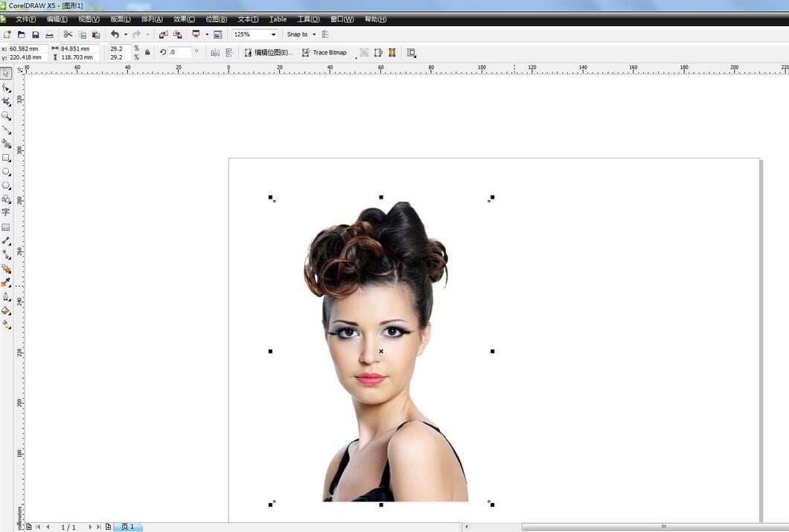The image size is (789, 532).
Task: Select the Zoom magnifier tool
Action: [6, 115]
